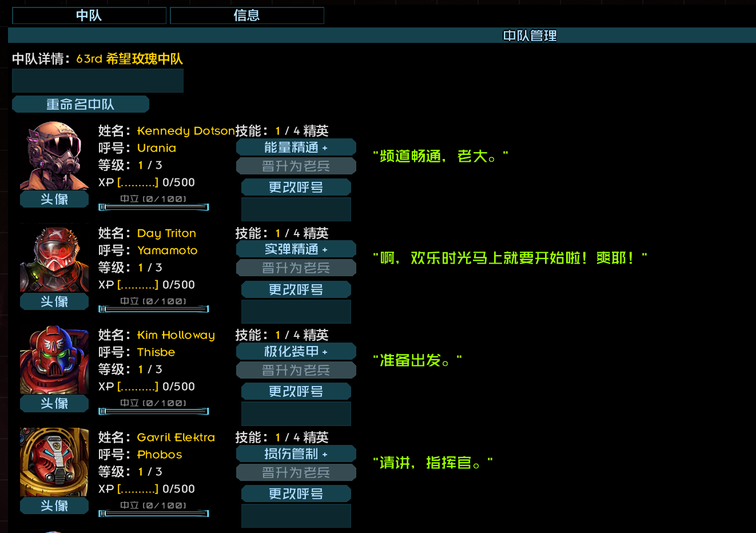756x533 pixels.
Task: Click the 中队管理 header bar
Action: 382,35
